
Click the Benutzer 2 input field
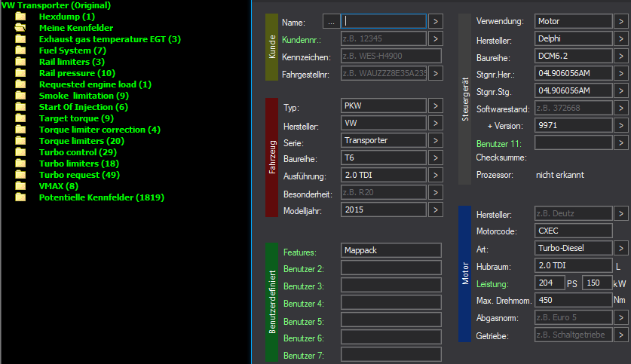coord(391,268)
